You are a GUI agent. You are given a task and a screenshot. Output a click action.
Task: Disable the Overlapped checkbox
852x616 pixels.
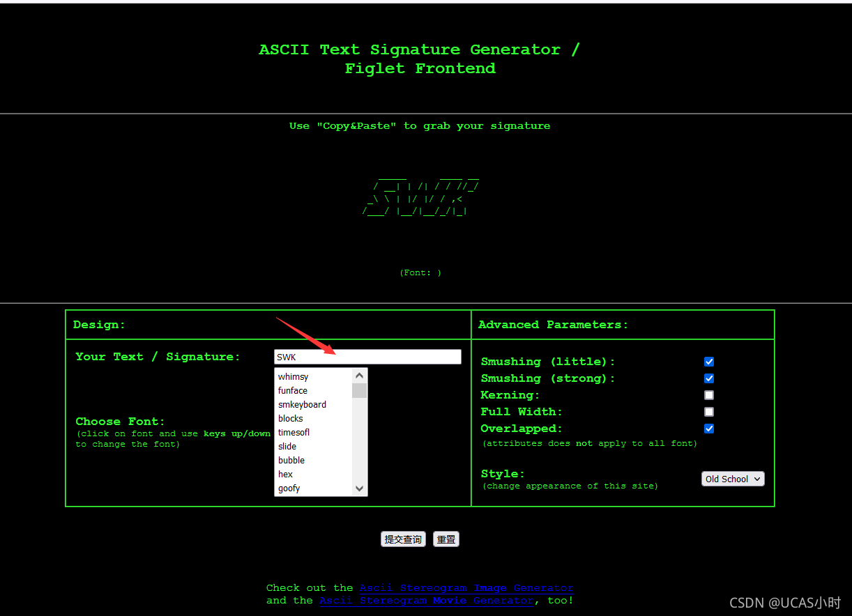coord(709,429)
